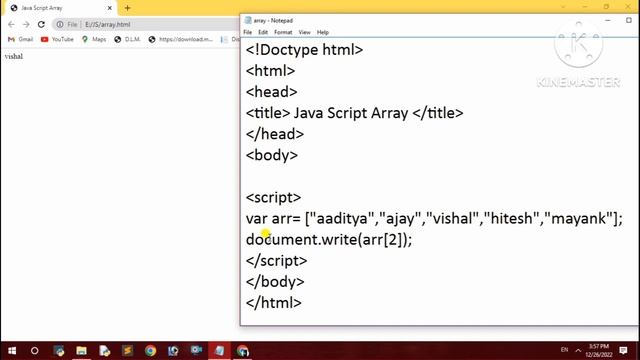Open the Windows Start menu
The image size is (640, 360).
(12, 351)
